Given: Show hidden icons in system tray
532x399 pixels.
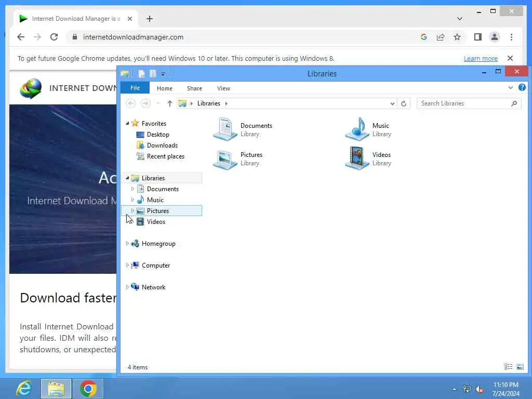Looking at the screenshot, I should (454, 390).
